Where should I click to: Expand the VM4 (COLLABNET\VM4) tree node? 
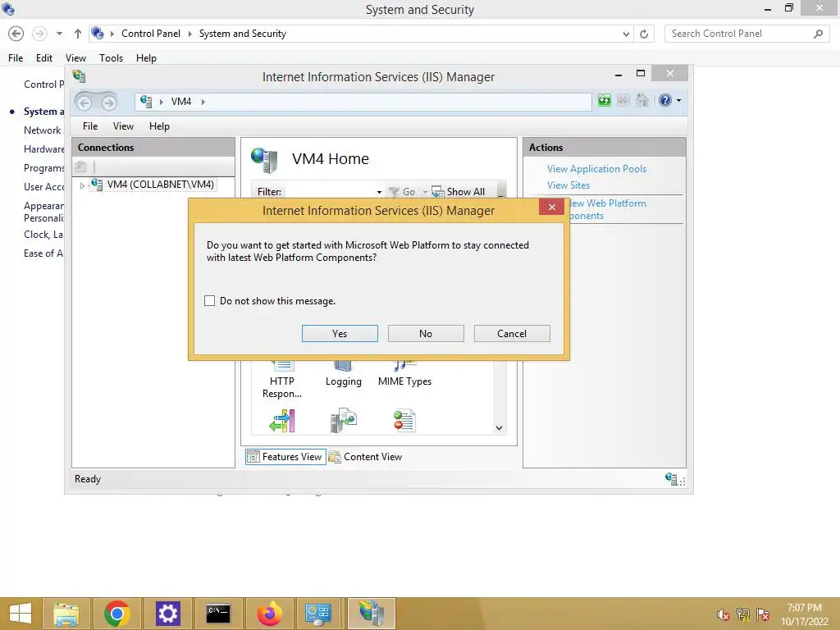(x=82, y=185)
